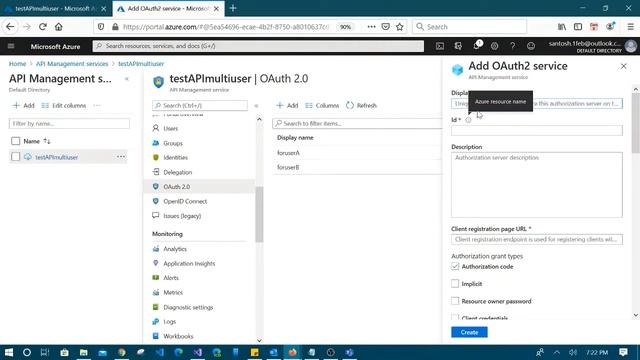Open the Delegation menu item
This screenshot has width=640, height=360.
point(178,172)
